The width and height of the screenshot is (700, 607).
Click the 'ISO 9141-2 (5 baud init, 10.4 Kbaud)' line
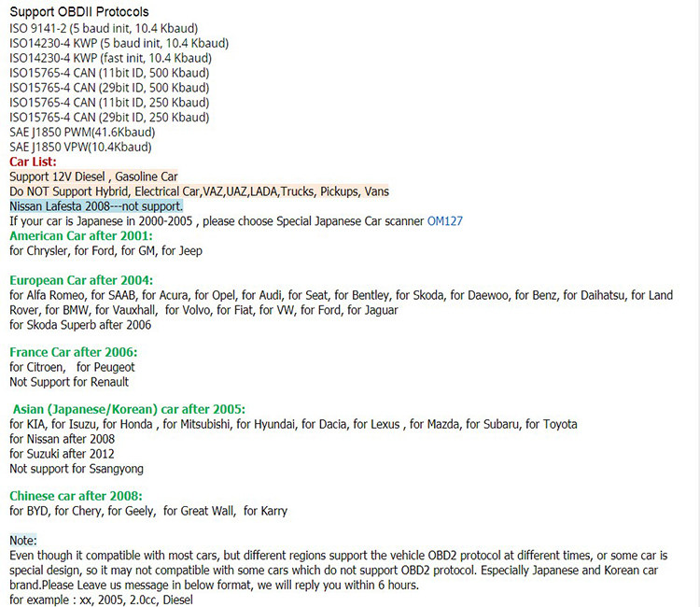[x=104, y=29]
